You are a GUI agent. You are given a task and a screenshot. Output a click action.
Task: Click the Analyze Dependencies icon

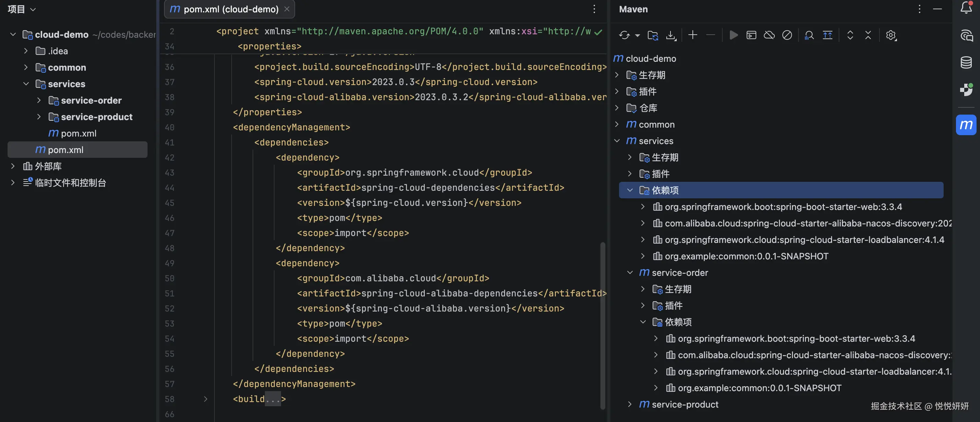[809, 35]
